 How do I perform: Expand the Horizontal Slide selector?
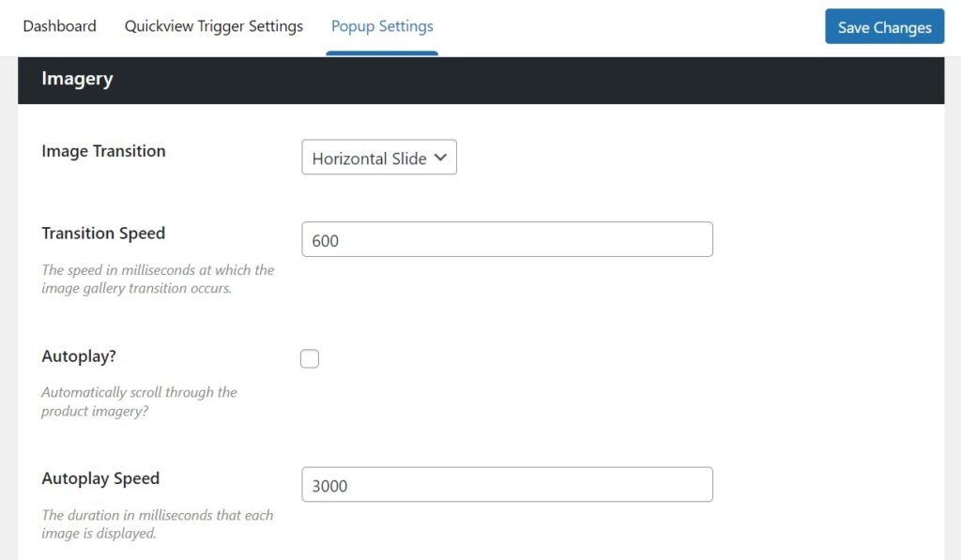click(378, 157)
